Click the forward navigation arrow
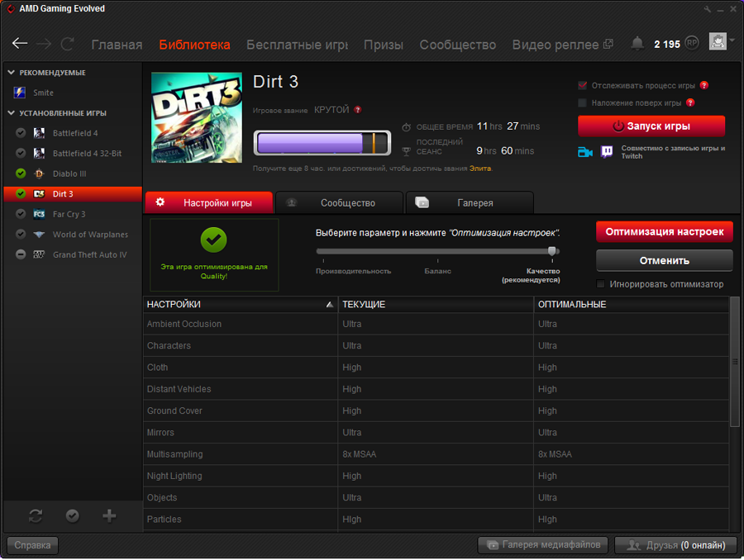 pyautogui.click(x=44, y=44)
